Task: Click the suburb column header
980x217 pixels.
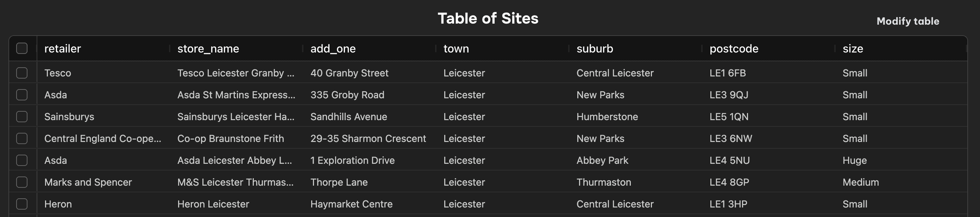Action: (x=595, y=49)
